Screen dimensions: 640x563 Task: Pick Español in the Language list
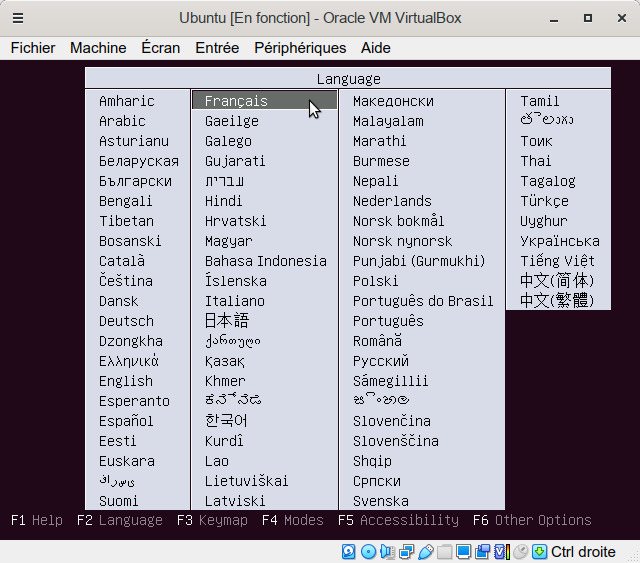coord(126,421)
